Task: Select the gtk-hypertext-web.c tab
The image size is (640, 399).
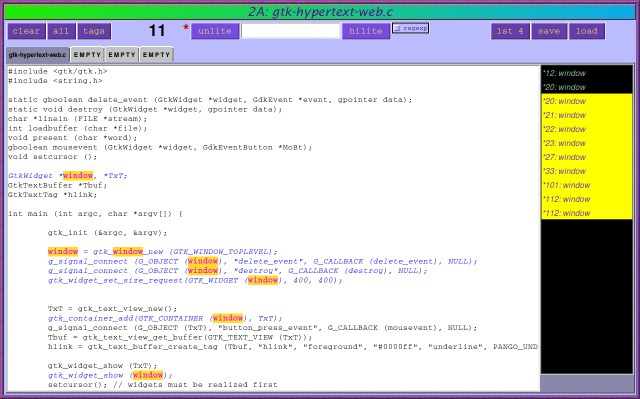Action: [37, 55]
